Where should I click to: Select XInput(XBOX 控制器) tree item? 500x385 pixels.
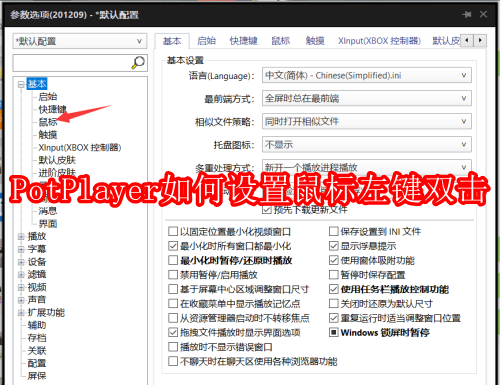(x=80, y=147)
